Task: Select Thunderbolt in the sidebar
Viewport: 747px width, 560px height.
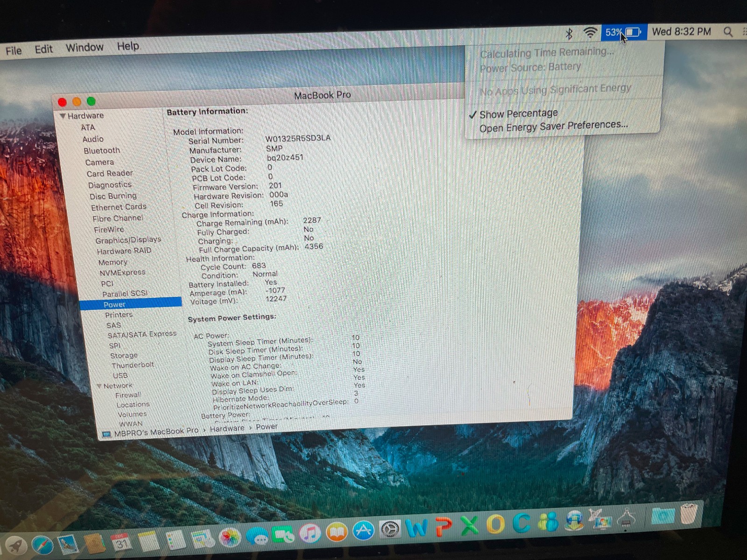Action: (x=133, y=365)
